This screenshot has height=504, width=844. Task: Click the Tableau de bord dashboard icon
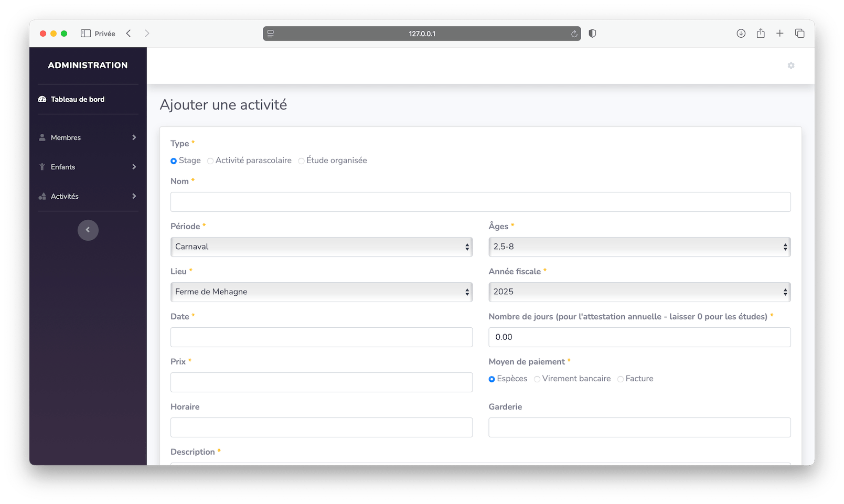[42, 99]
